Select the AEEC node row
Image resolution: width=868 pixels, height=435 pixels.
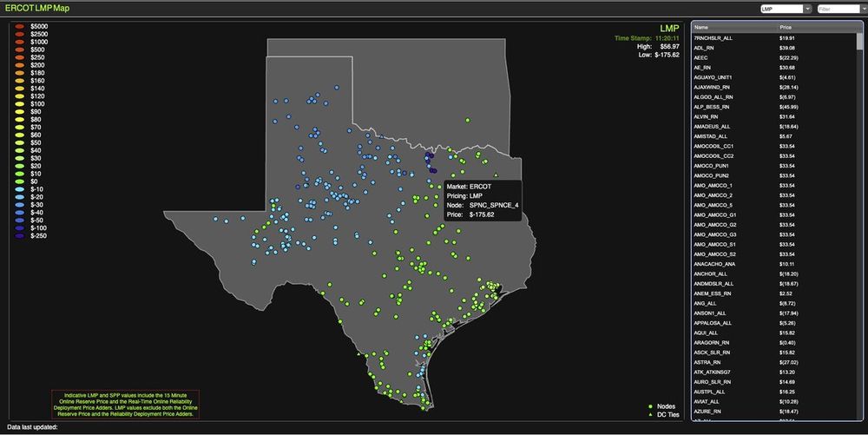click(x=774, y=57)
